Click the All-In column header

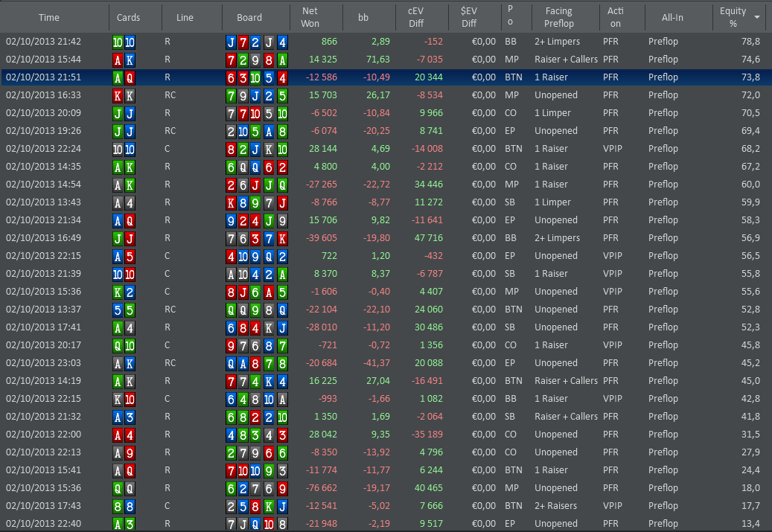pos(672,17)
